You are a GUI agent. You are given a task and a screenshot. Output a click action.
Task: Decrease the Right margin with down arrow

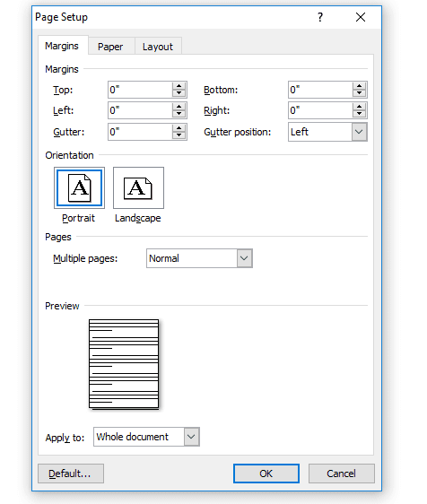pyautogui.click(x=359, y=115)
